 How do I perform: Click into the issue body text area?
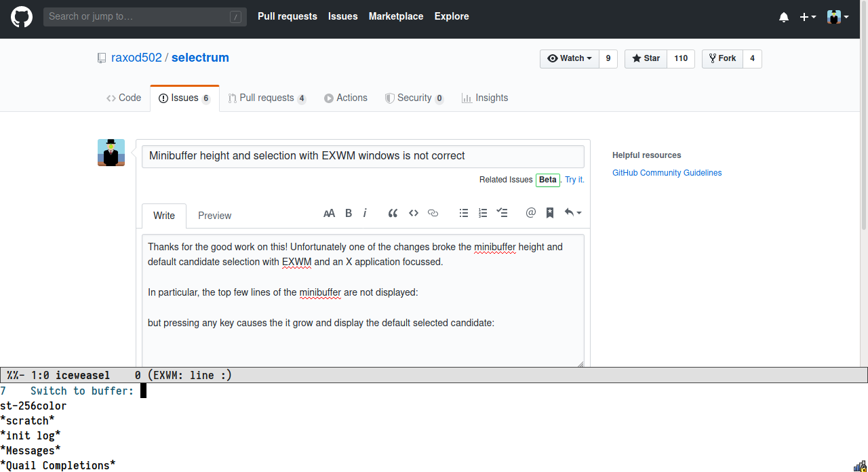363,301
